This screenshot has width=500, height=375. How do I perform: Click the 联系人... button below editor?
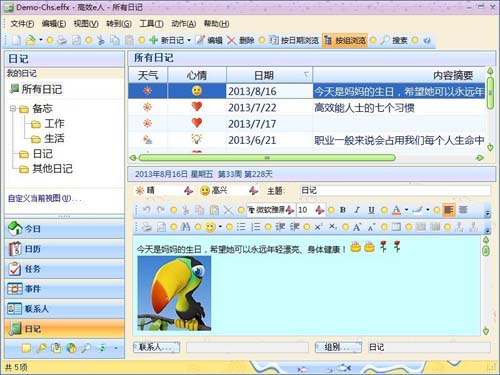pyautogui.click(x=156, y=347)
